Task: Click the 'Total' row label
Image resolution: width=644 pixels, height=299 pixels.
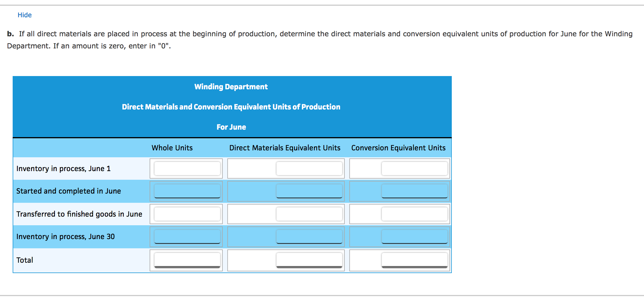Action: tap(25, 260)
